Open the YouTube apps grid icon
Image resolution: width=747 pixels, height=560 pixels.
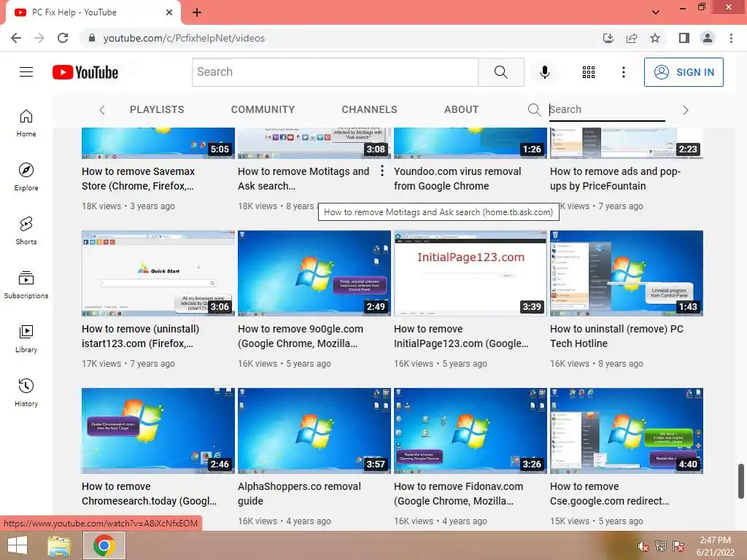click(x=589, y=72)
